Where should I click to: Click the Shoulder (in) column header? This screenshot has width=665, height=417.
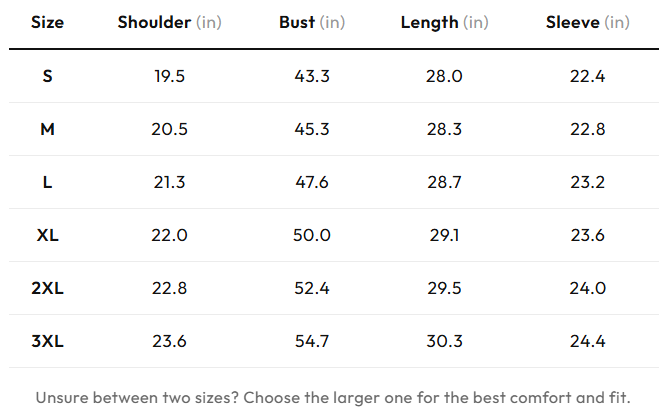[170, 22]
